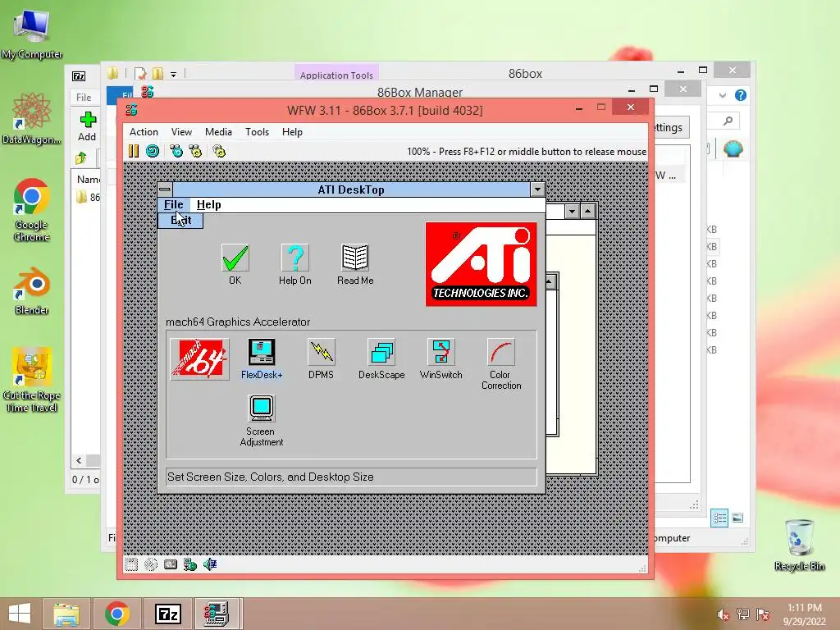The width and height of the screenshot is (840, 630).
Task: Choose Exit from the File menu
Action: (x=180, y=220)
